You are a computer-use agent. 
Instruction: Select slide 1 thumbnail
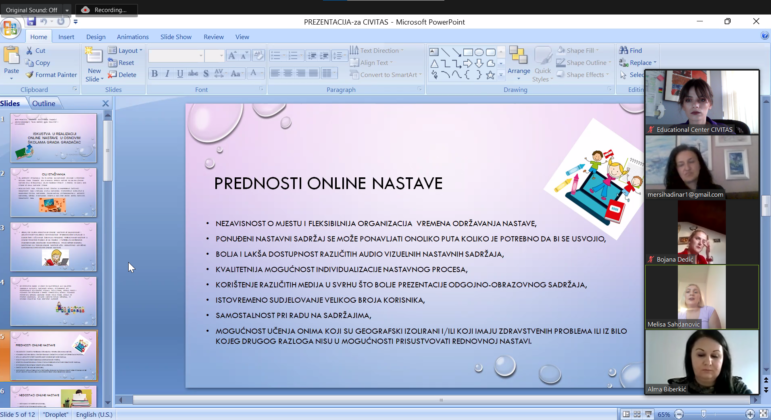54,138
